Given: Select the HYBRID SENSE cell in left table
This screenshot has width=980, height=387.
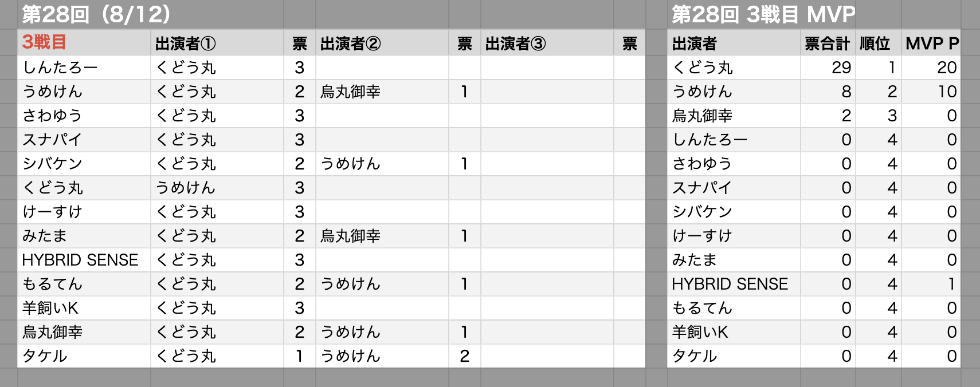Looking at the screenshot, I should (x=84, y=260).
